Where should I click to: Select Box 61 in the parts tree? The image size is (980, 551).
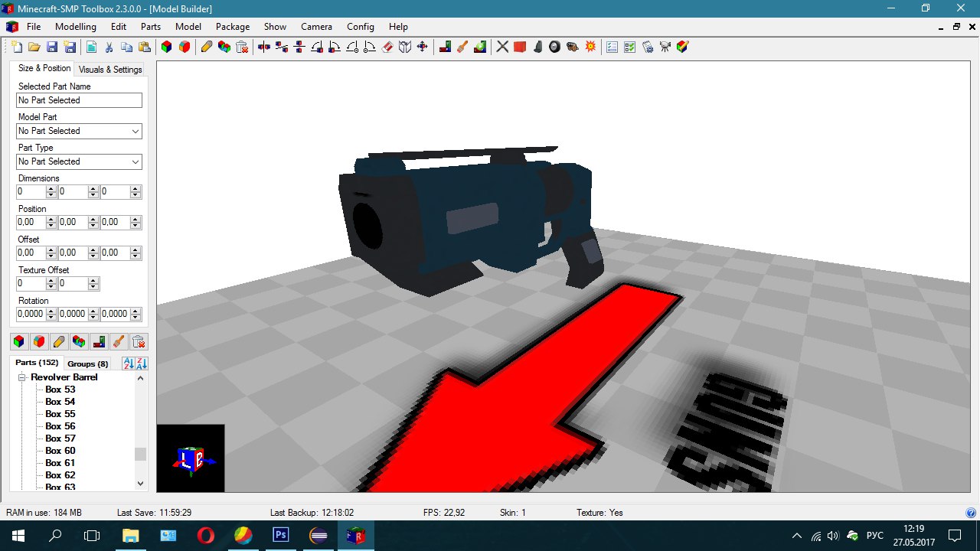coord(60,463)
